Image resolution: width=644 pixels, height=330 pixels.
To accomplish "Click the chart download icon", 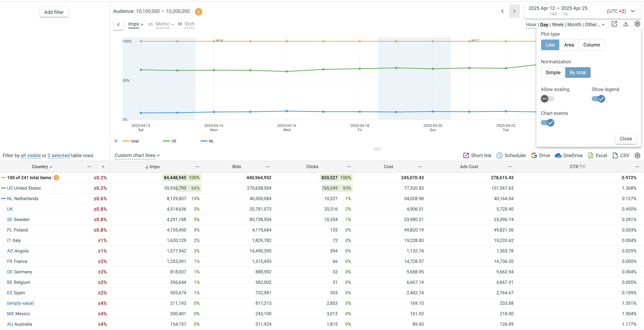I will tap(626, 24).
